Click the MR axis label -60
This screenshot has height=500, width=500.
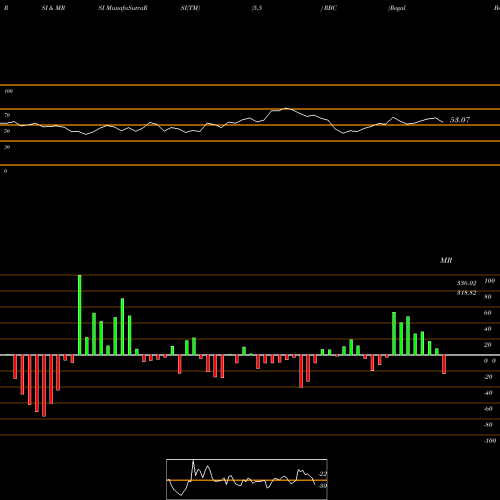coord(488,409)
